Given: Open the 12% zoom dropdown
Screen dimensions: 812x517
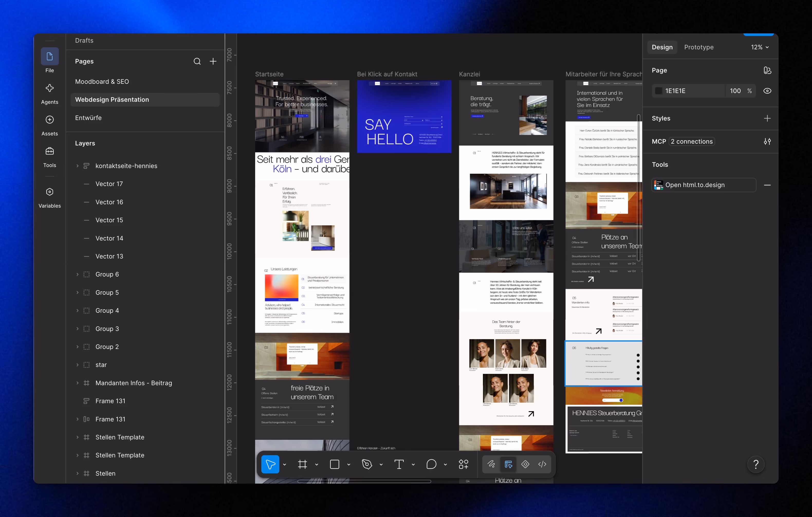Looking at the screenshot, I should point(760,47).
